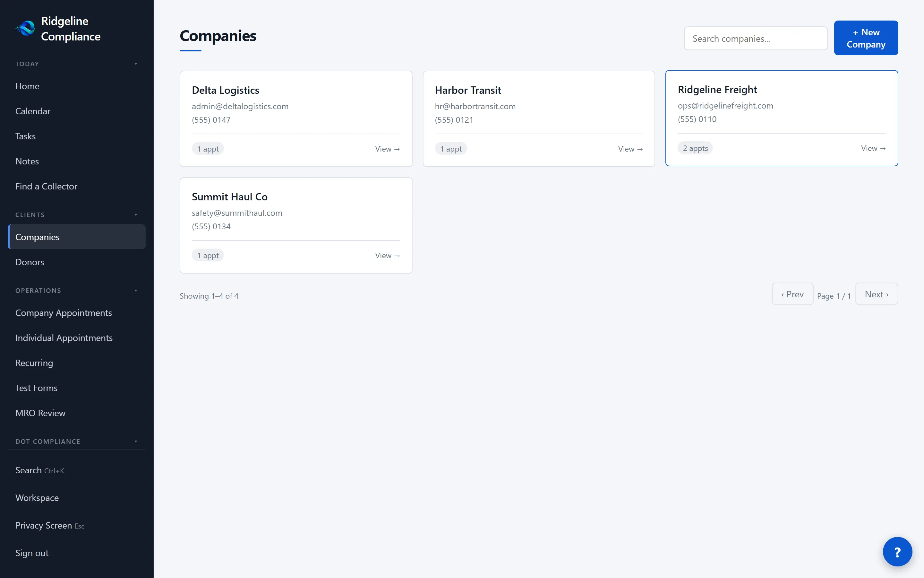Image resolution: width=924 pixels, height=578 pixels.
Task: Open Search (Ctrl+K) in sidebar
Action: pyautogui.click(x=76, y=470)
